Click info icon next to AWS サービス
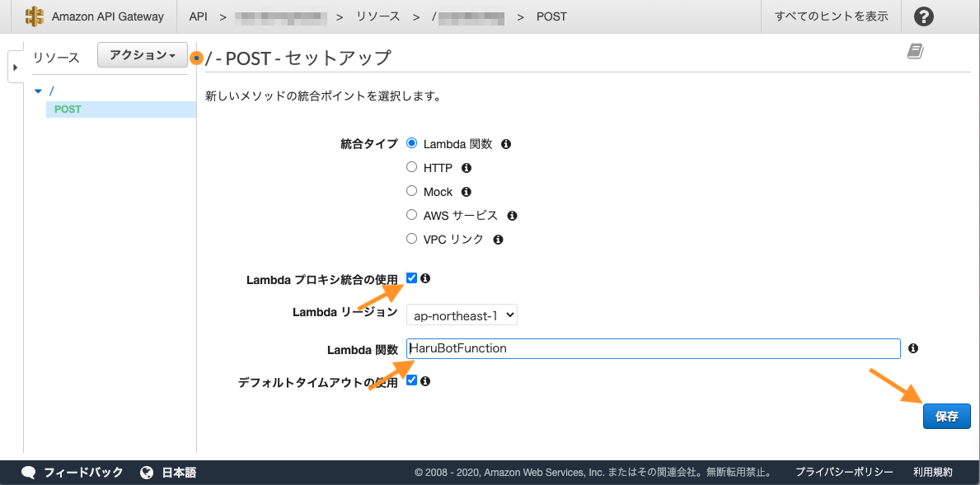The width and height of the screenshot is (980, 485). [512, 216]
